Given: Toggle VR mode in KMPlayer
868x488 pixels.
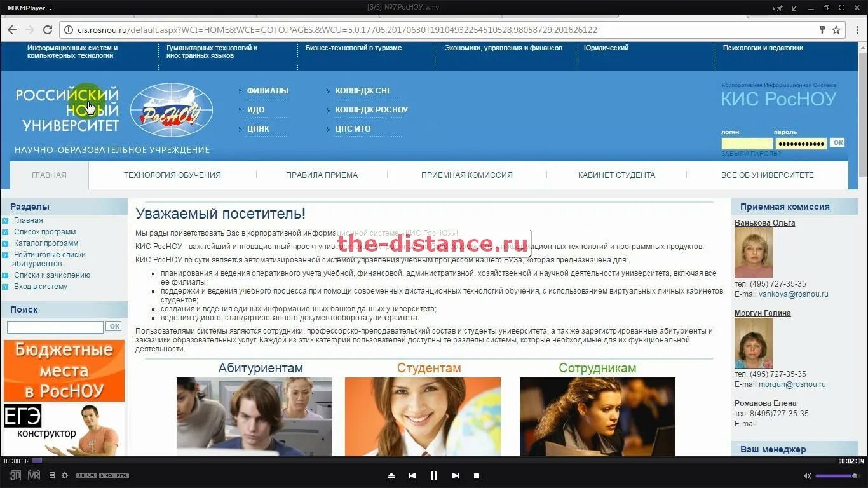Looking at the screenshot, I should coord(34,475).
